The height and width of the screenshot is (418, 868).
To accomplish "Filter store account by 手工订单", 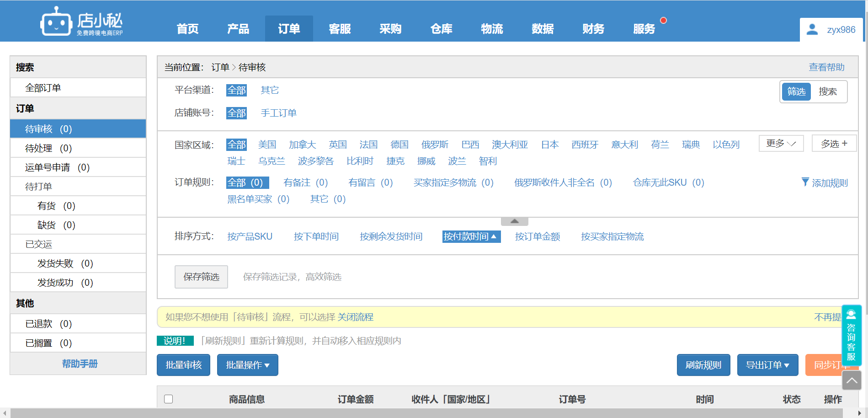I will tap(278, 113).
